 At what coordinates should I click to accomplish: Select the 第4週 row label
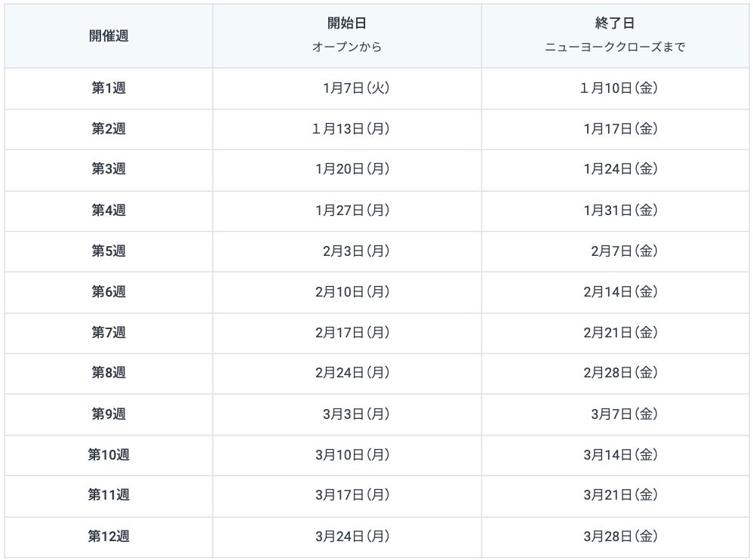tap(109, 211)
